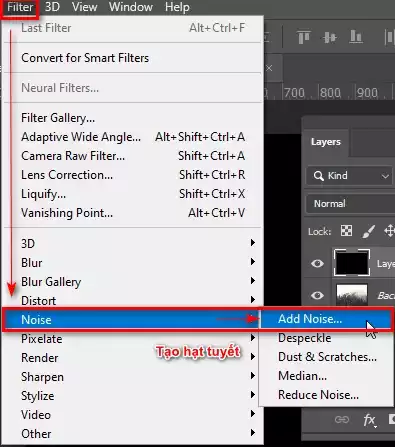
Task: Open Filter Gallery dialog
Action: pyautogui.click(x=133, y=118)
